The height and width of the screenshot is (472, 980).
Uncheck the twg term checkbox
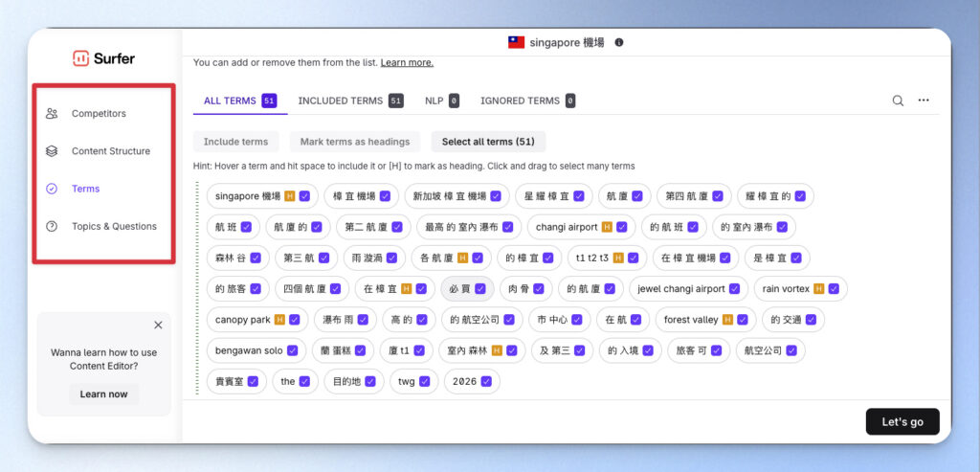pos(424,381)
